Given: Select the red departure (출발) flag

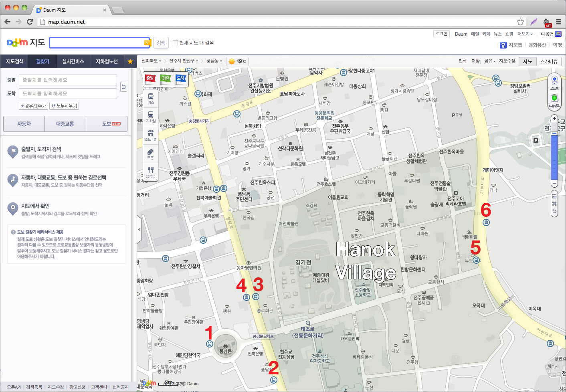Looking at the screenshot, I should point(151,79).
